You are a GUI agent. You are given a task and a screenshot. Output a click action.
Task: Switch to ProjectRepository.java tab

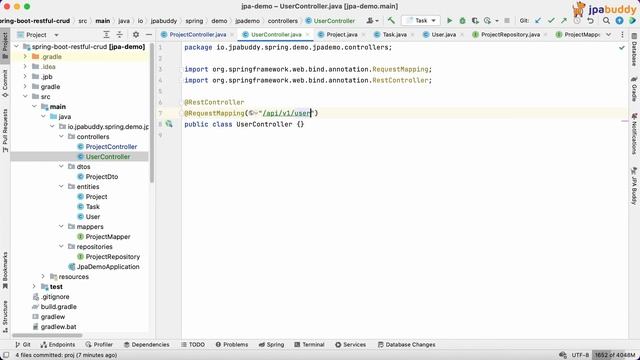point(510,35)
